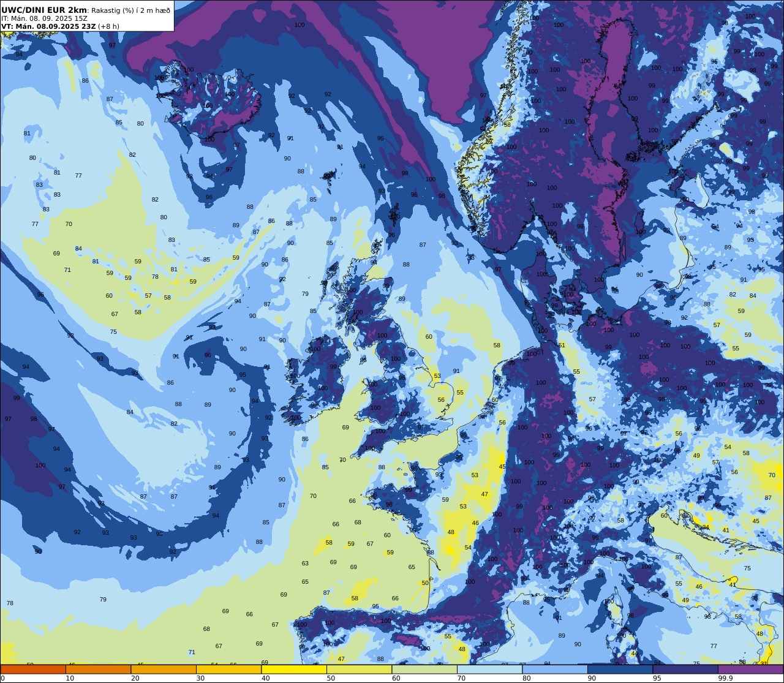This screenshot has height=683, width=784.
Task: Select the '70' tick label under the color scale
Action: (x=461, y=678)
